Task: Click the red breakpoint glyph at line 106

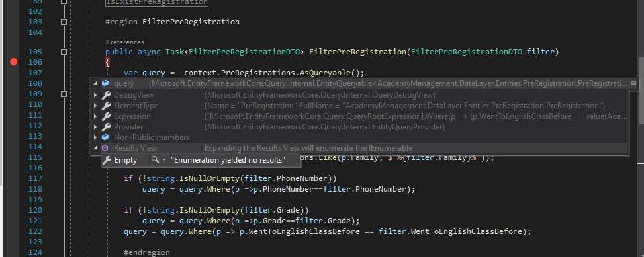Action: click(13, 62)
